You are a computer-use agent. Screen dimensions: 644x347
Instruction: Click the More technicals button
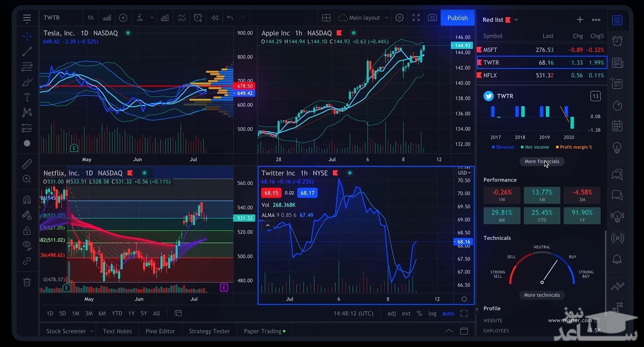541,295
